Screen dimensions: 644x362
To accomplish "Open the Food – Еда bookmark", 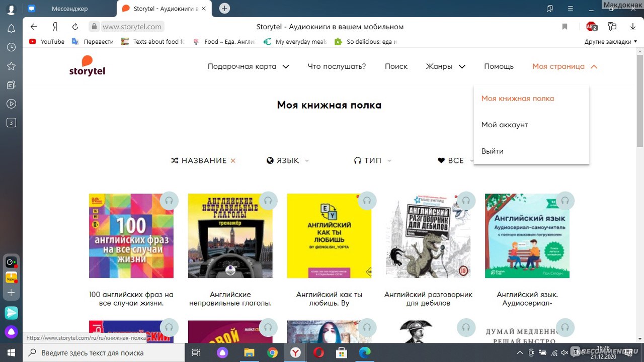I will (x=224, y=42).
